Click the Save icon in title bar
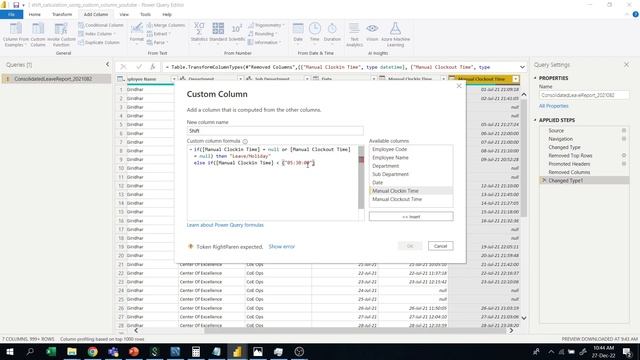This screenshot has width=640, height=360. [16, 5]
